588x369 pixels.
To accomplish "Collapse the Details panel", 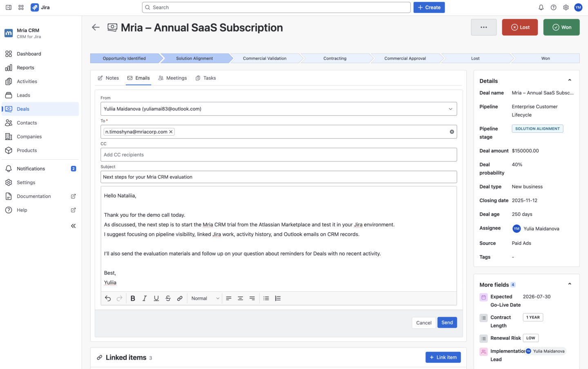I will [570, 81].
